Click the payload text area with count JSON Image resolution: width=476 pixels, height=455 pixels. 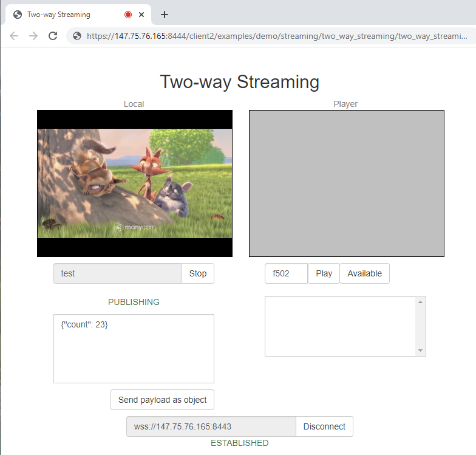[134, 349]
